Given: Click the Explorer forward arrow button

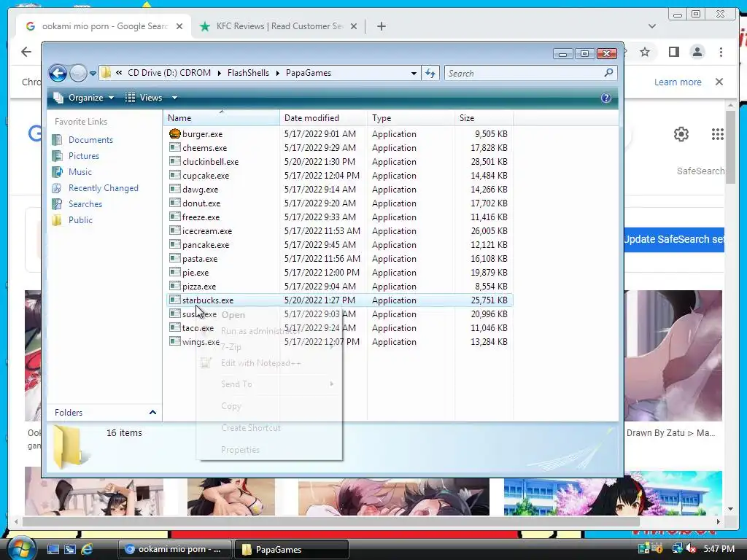Looking at the screenshot, I should point(78,74).
